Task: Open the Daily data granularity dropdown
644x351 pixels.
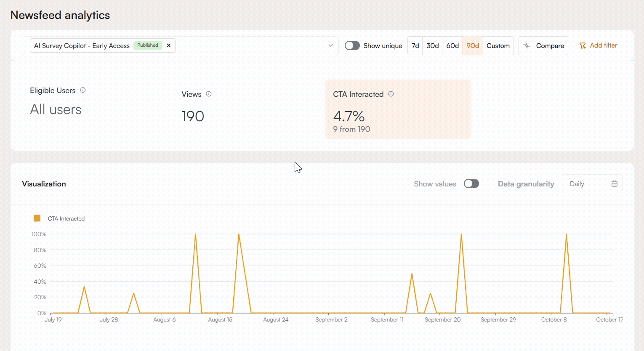Action: [x=591, y=184]
